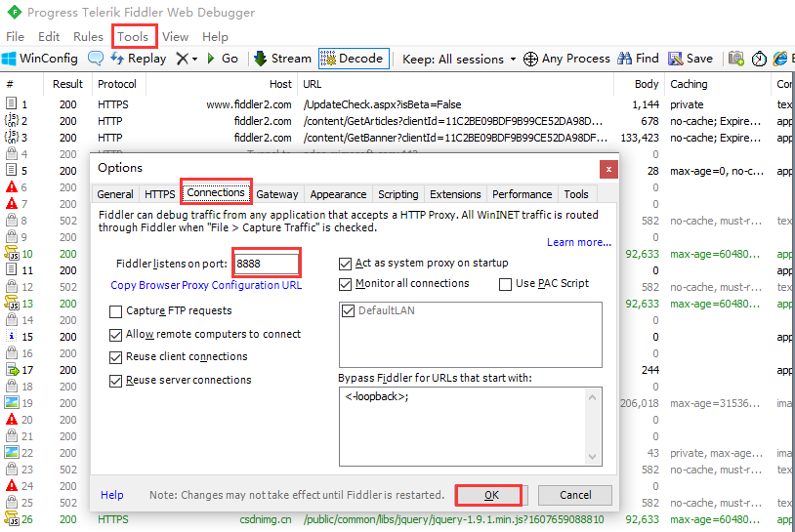The height and width of the screenshot is (532, 795).
Task: Select session 10 JS script icon
Action: [11, 254]
